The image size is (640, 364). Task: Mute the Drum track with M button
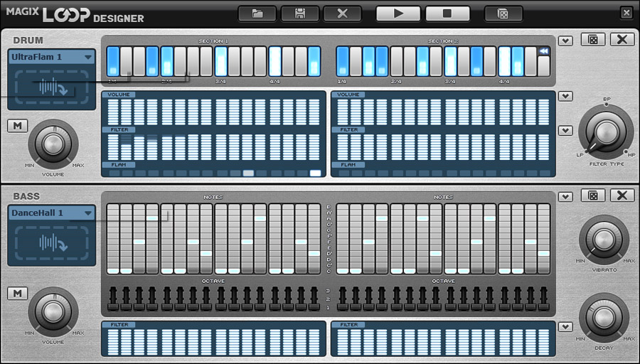(16, 126)
